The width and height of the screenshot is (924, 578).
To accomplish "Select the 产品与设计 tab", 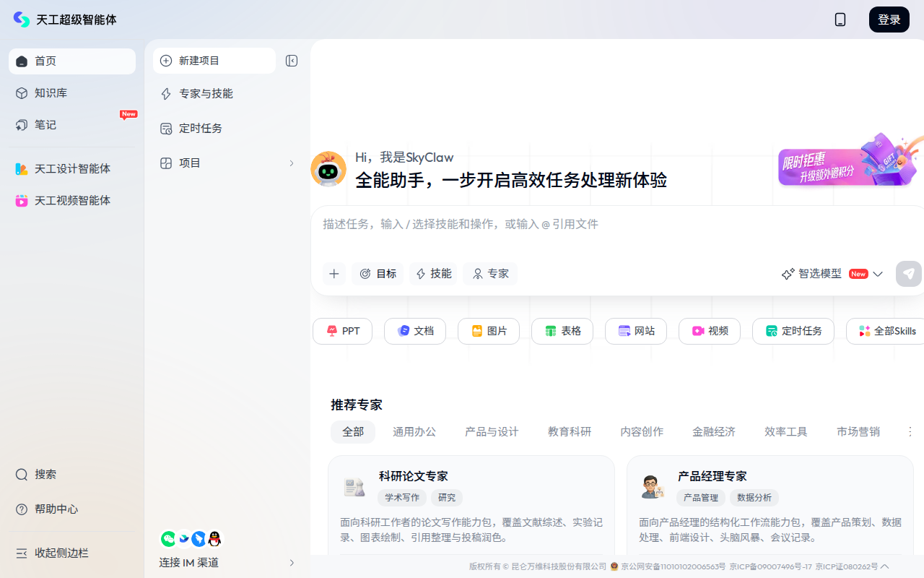I will 492,432.
